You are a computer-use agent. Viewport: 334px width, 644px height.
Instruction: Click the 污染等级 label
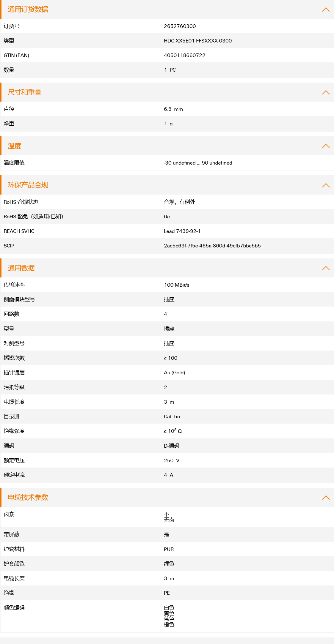coord(14,387)
